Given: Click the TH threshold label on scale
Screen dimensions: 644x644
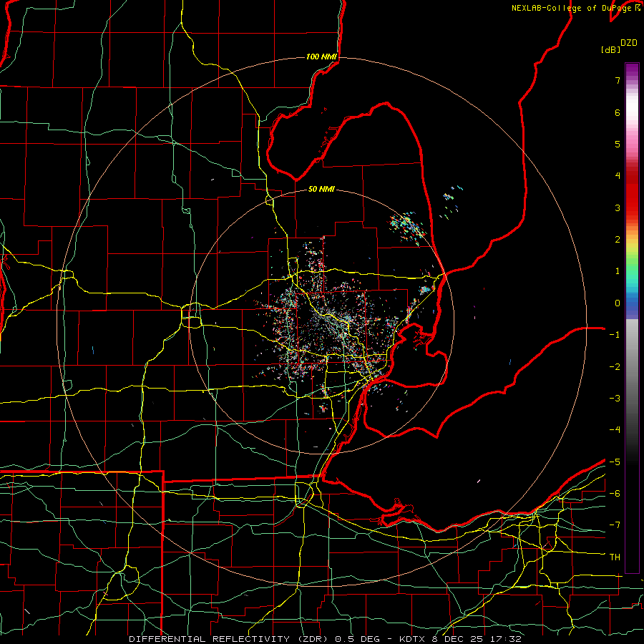Looking at the screenshot, I should 615,557.
